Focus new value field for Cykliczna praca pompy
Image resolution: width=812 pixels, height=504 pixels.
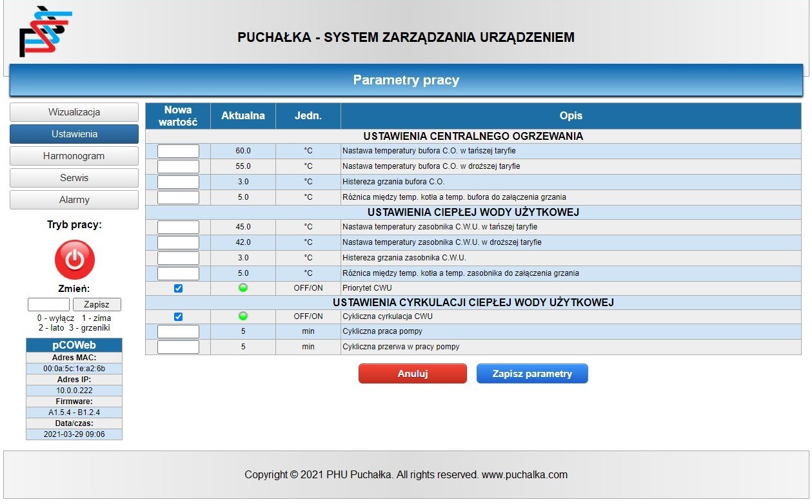179,331
